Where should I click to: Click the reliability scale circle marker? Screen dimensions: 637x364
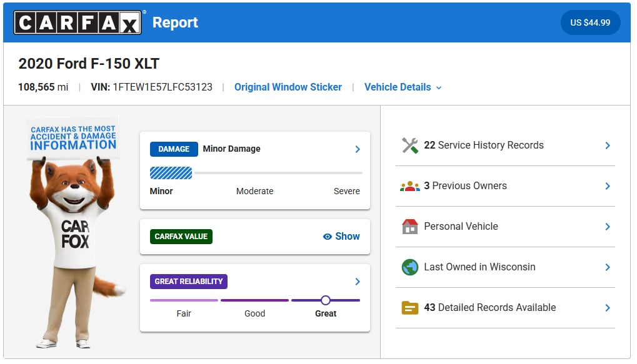[326, 300]
